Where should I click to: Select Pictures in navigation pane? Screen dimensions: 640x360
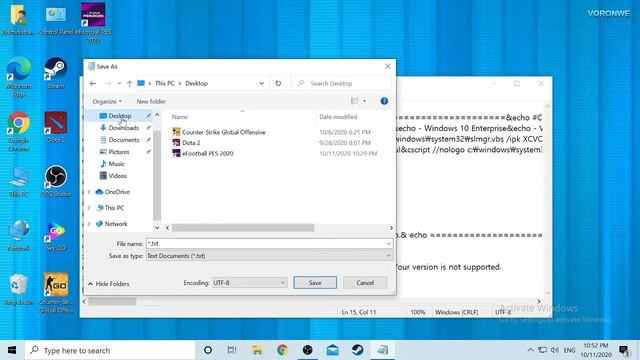[x=119, y=151]
